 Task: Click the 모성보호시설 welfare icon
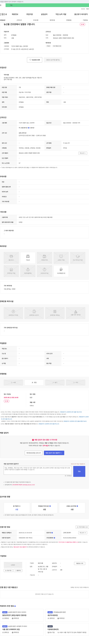coord(44,271)
